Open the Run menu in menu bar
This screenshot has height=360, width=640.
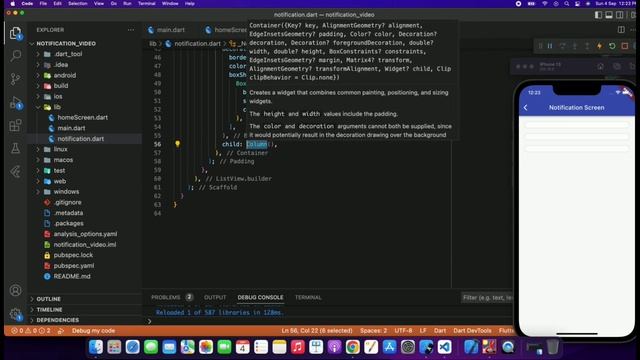[x=127, y=4]
